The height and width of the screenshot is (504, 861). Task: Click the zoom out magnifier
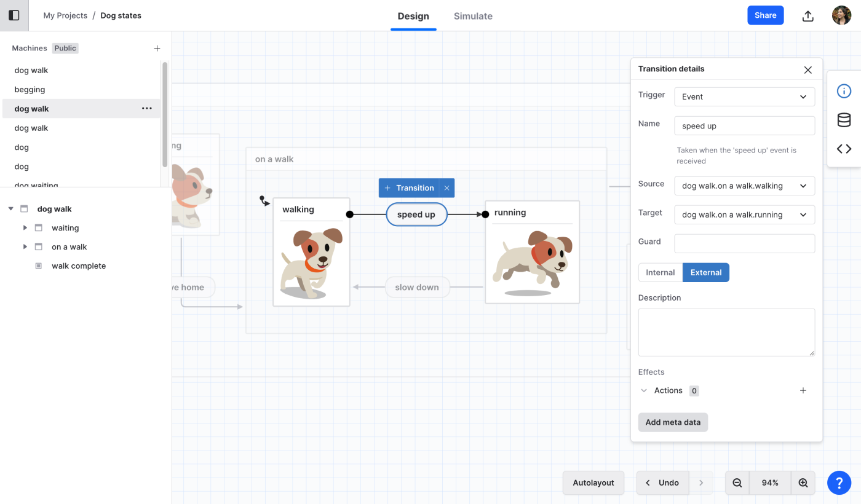click(x=737, y=483)
